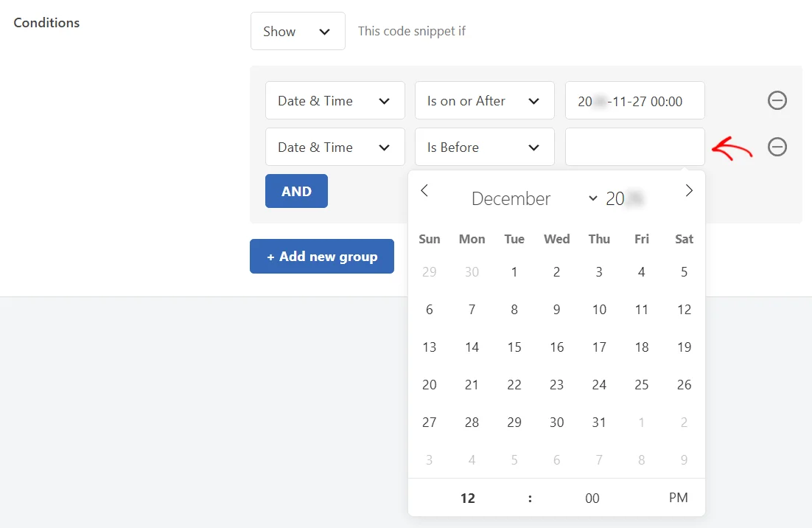Screen dimensions: 812x528
Task: Open first row Date & Time dropdown
Action: (335, 100)
